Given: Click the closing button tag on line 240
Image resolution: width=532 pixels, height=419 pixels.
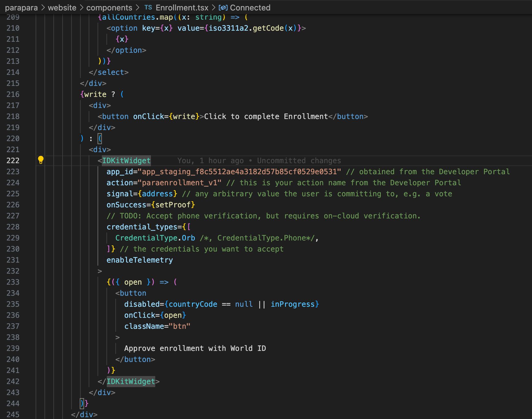Looking at the screenshot, I should click(x=135, y=359).
